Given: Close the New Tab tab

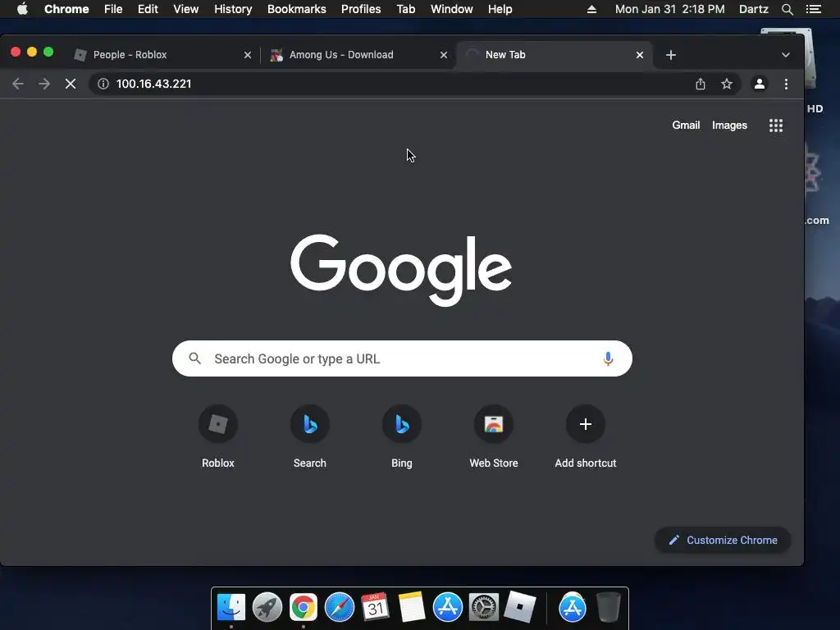Looking at the screenshot, I should point(640,55).
